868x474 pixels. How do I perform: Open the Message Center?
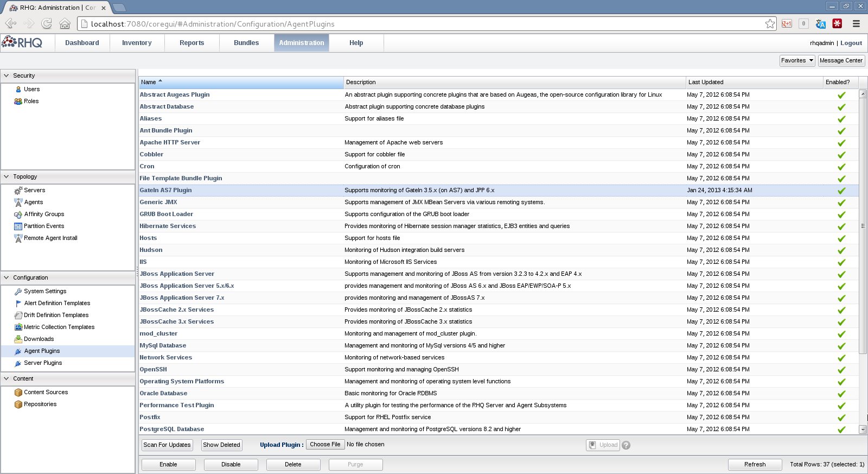click(841, 60)
